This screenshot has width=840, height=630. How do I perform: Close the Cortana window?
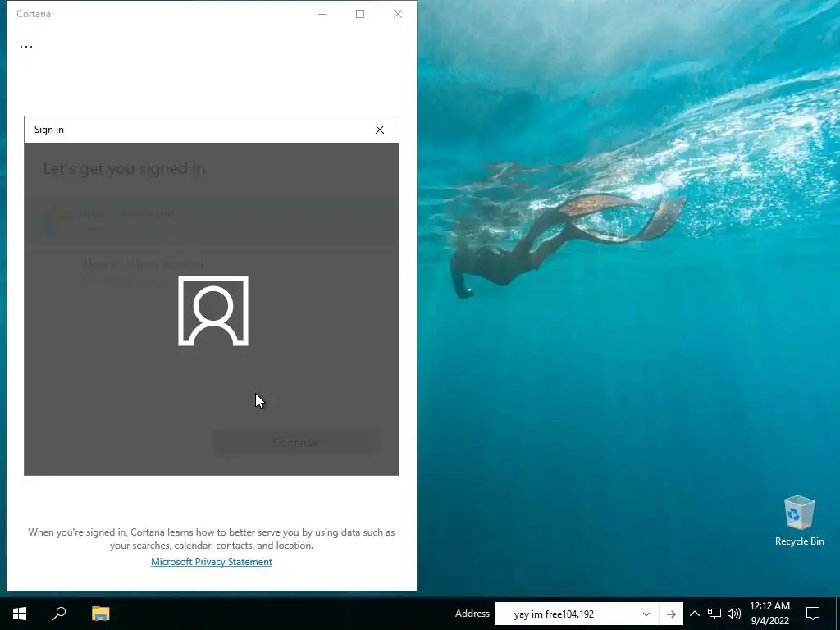(398, 14)
